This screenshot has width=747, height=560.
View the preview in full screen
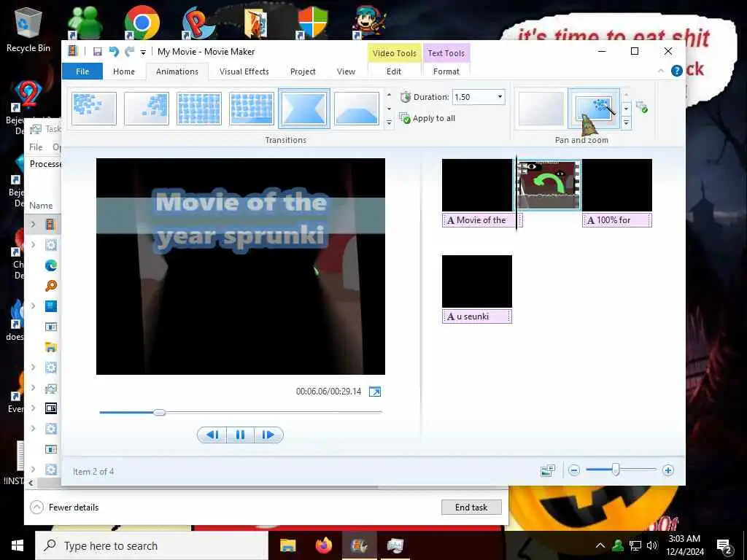[375, 392]
